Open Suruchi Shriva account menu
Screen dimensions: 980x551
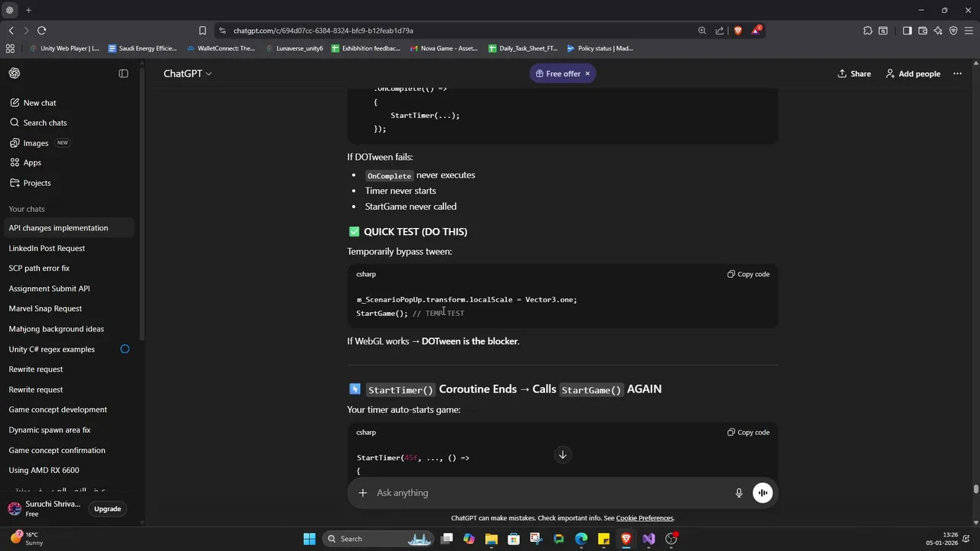(44, 508)
